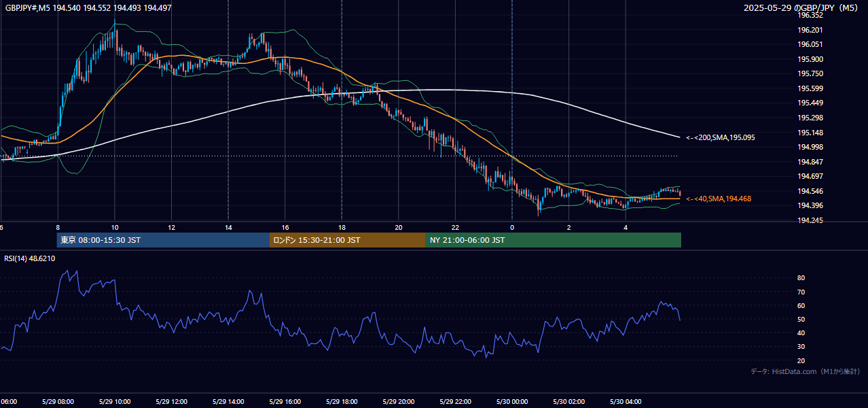
Task: Click hour label 18 on price chart axis
Action: pyautogui.click(x=342, y=227)
